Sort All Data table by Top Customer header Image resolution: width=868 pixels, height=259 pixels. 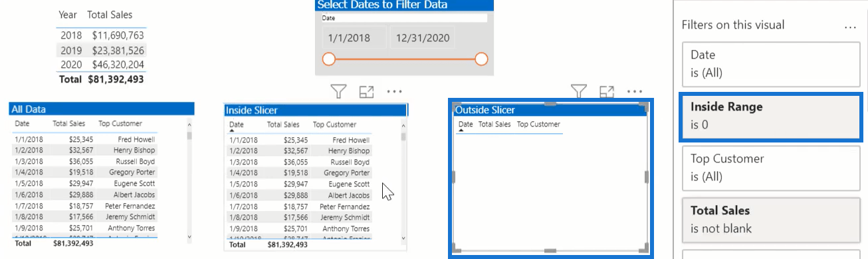(x=120, y=123)
